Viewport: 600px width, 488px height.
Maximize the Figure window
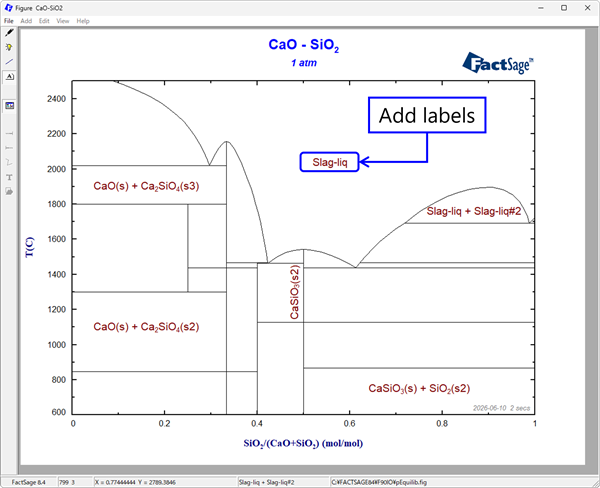[564, 8]
